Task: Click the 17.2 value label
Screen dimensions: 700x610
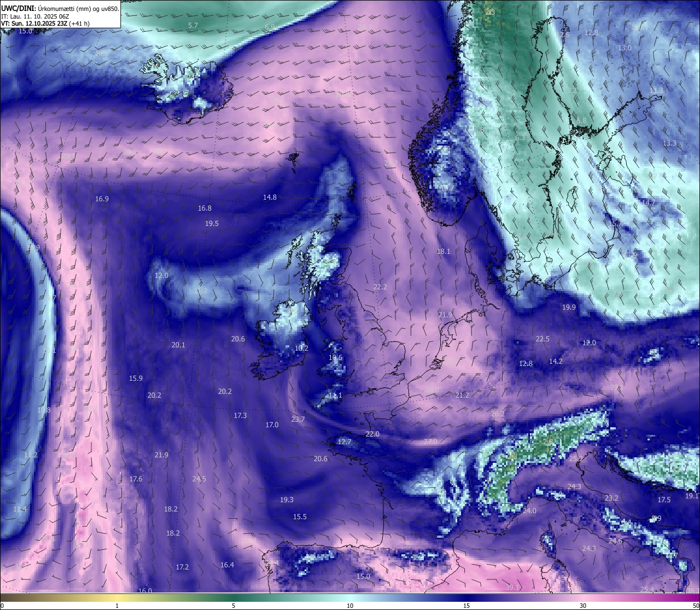Action: 182,567
